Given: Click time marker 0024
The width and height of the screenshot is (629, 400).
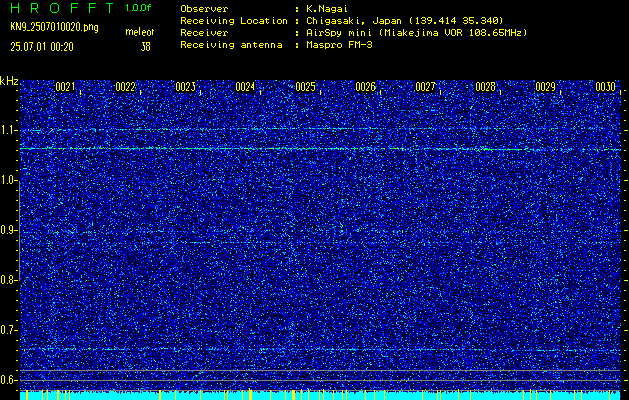Looking at the screenshot, I should click(x=245, y=87).
